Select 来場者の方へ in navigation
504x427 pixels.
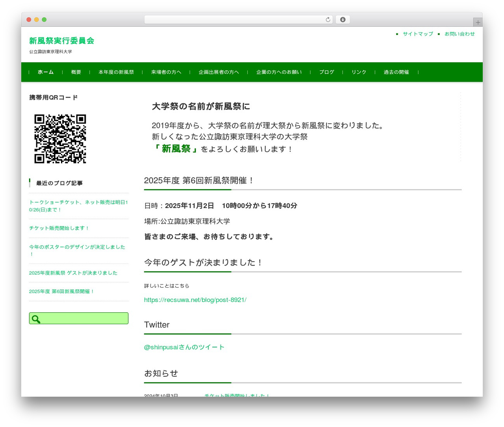pyautogui.click(x=166, y=72)
